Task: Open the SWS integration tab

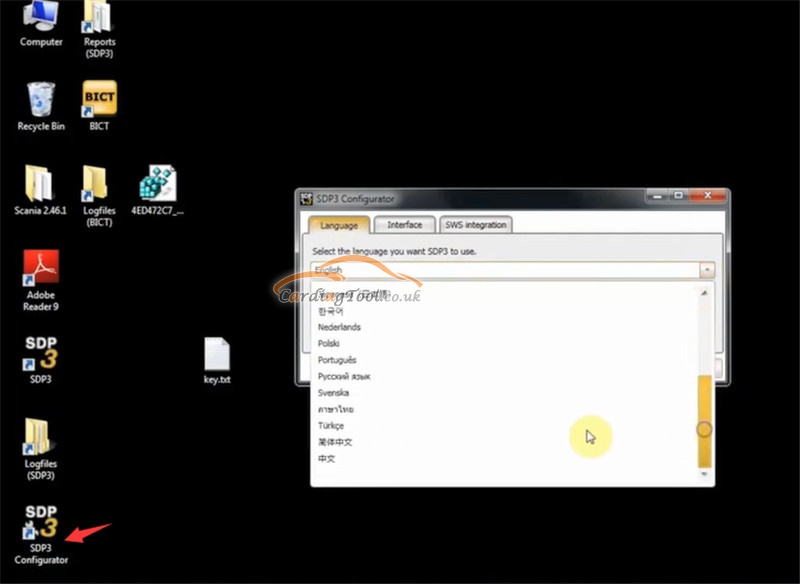Action: (476, 224)
